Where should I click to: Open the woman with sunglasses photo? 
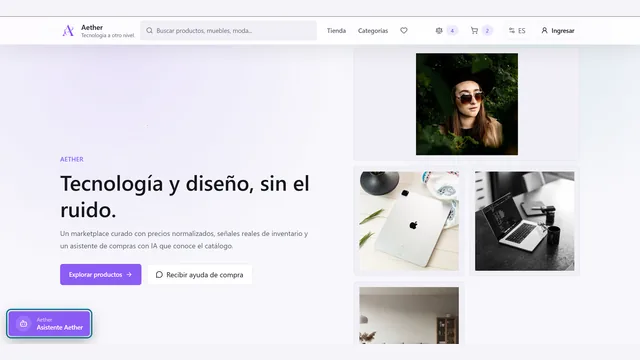click(467, 104)
